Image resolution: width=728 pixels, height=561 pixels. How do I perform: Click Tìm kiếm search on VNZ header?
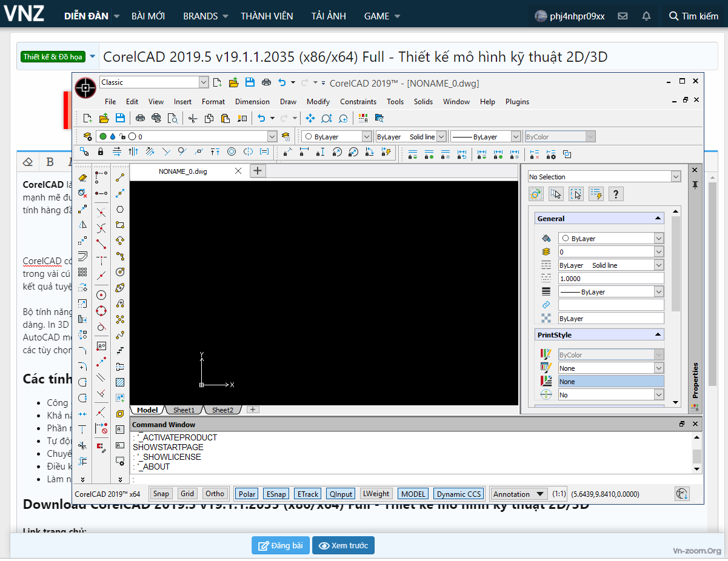coord(693,16)
